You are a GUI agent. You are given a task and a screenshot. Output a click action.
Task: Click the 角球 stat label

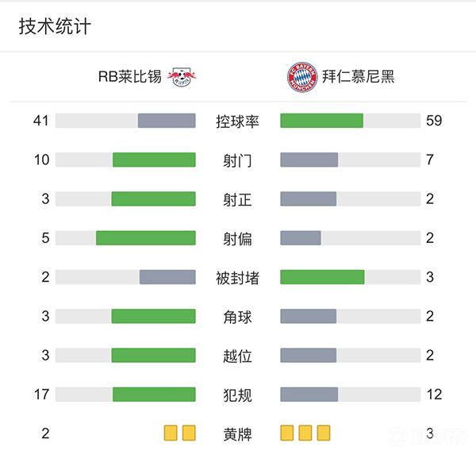(x=238, y=316)
